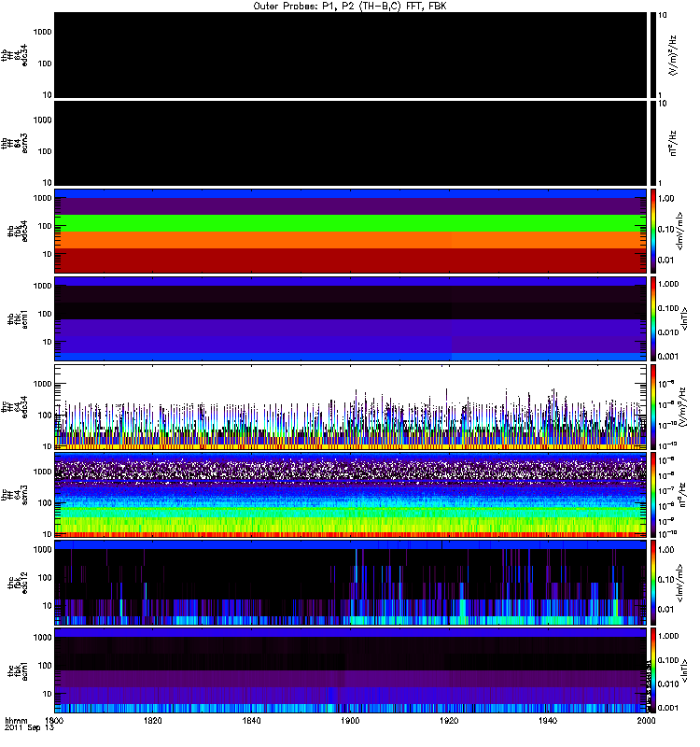Click the 2000 end time tick label
700x747 pixels.
click(x=643, y=722)
